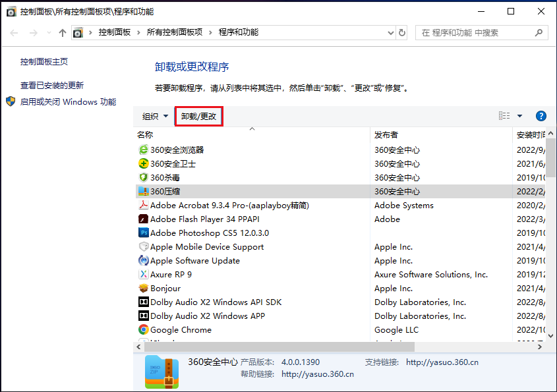Select the Adobe Photoshop CS5 12.0.3.0 name

point(210,233)
